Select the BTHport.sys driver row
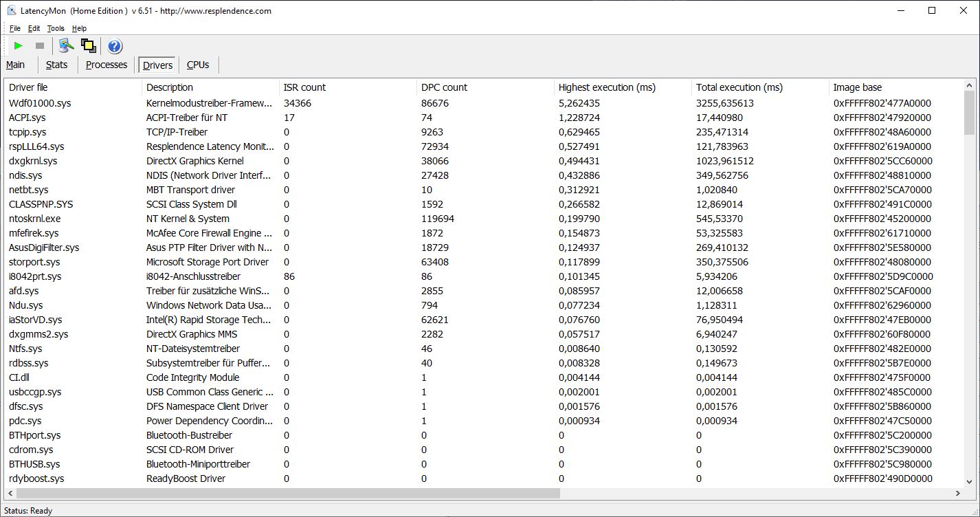Screen dimensions: 980x517 484,435
